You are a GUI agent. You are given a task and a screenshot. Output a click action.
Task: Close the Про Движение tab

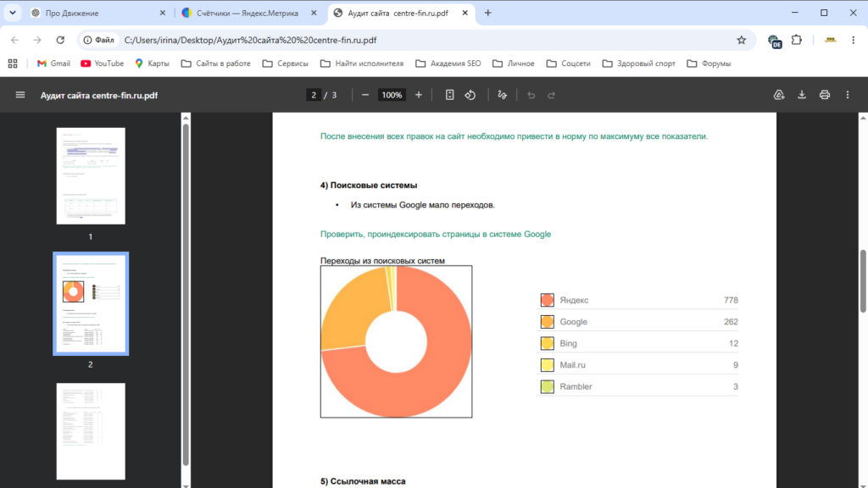162,13
